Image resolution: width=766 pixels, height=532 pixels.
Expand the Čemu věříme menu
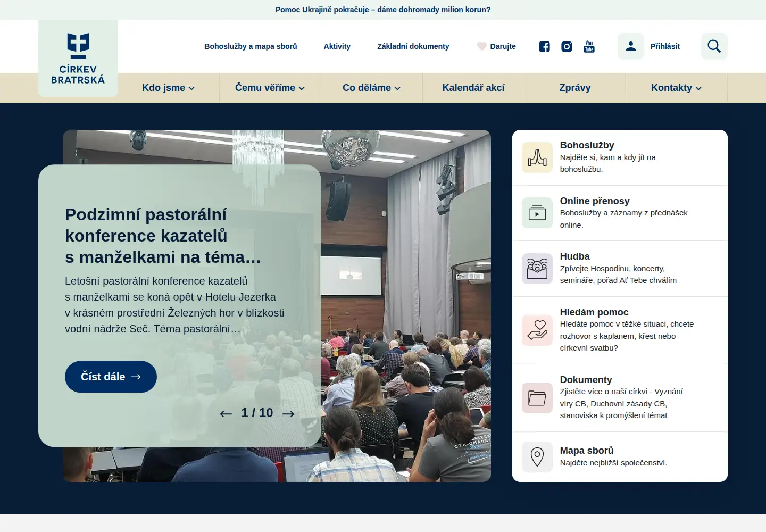[x=270, y=88]
